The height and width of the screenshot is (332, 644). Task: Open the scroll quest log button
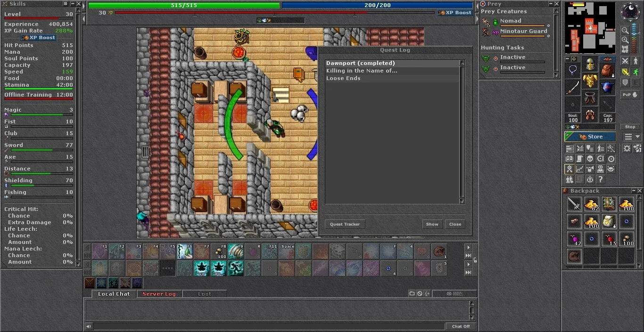tap(580, 159)
